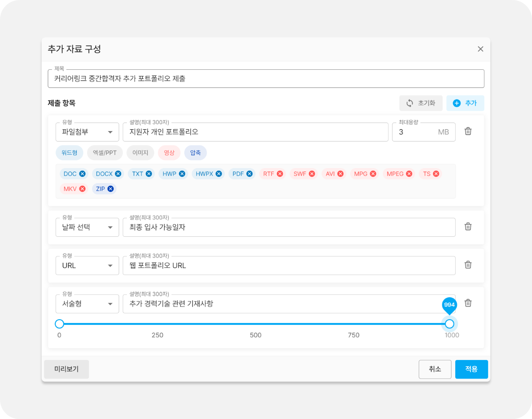Open the 파일첨부 type dropdown
This screenshot has height=419, width=532.
pyautogui.click(x=87, y=132)
